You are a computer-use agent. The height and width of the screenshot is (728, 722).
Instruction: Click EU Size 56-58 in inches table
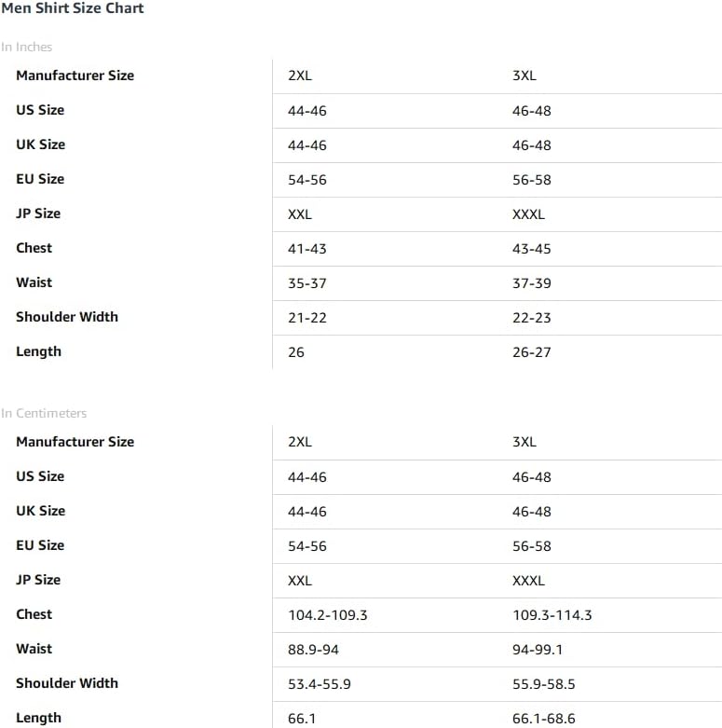(x=532, y=180)
